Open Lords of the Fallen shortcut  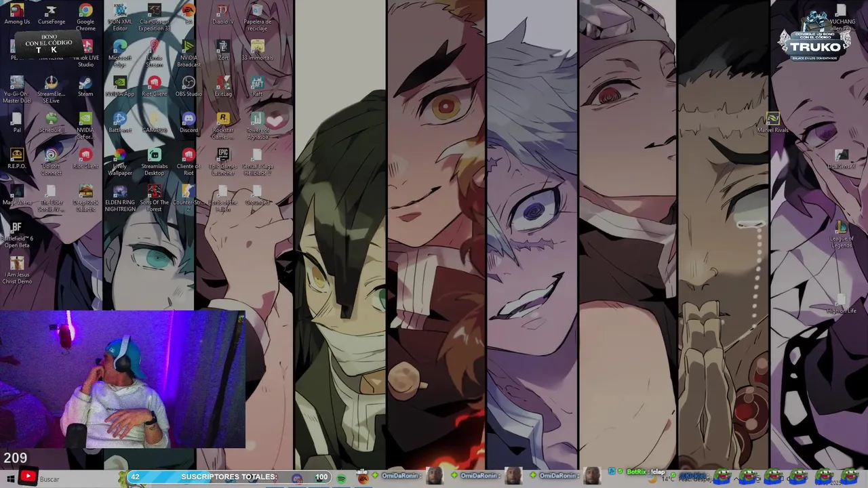[x=223, y=198]
